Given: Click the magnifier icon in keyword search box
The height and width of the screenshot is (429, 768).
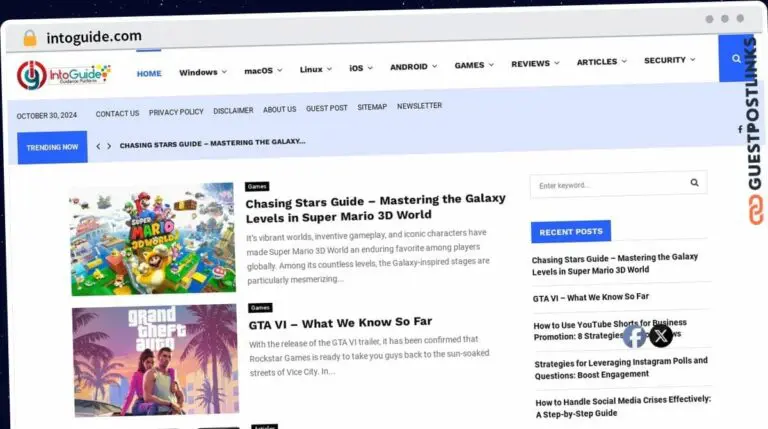Looking at the screenshot, I should tap(694, 183).
